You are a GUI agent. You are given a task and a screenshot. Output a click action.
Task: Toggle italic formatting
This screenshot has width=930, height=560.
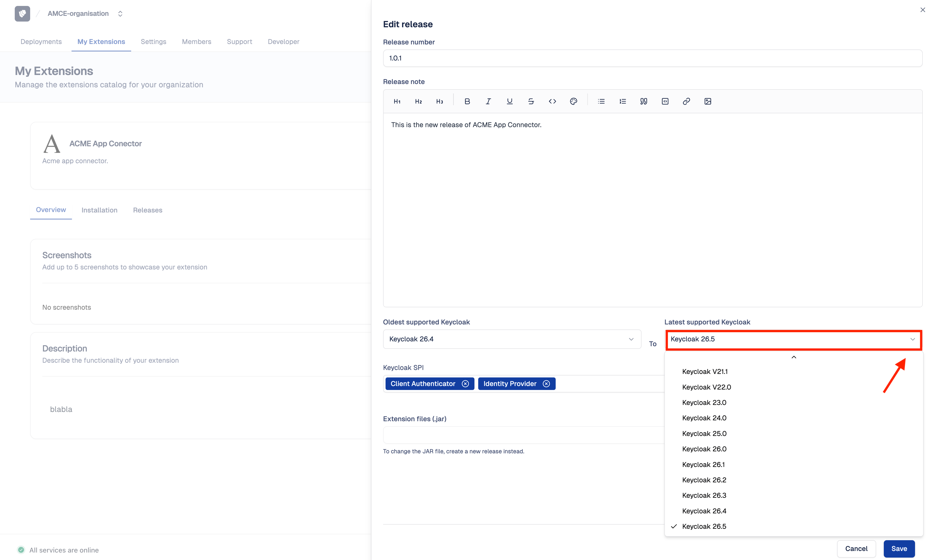[488, 101]
